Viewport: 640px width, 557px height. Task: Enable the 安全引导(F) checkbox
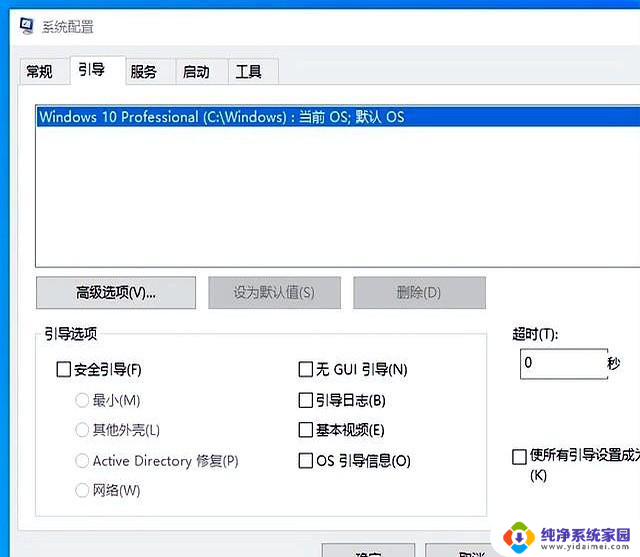click(x=64, y=369)
